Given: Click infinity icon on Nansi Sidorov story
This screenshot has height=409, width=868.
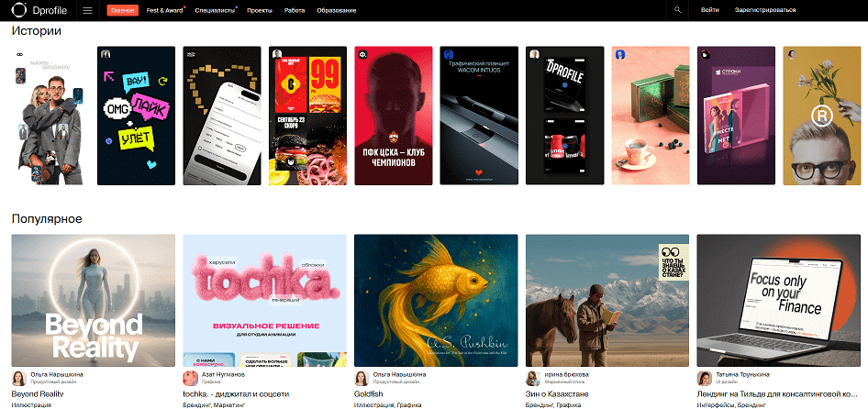Looking at the screenshot, I should [x=19, y=54].
